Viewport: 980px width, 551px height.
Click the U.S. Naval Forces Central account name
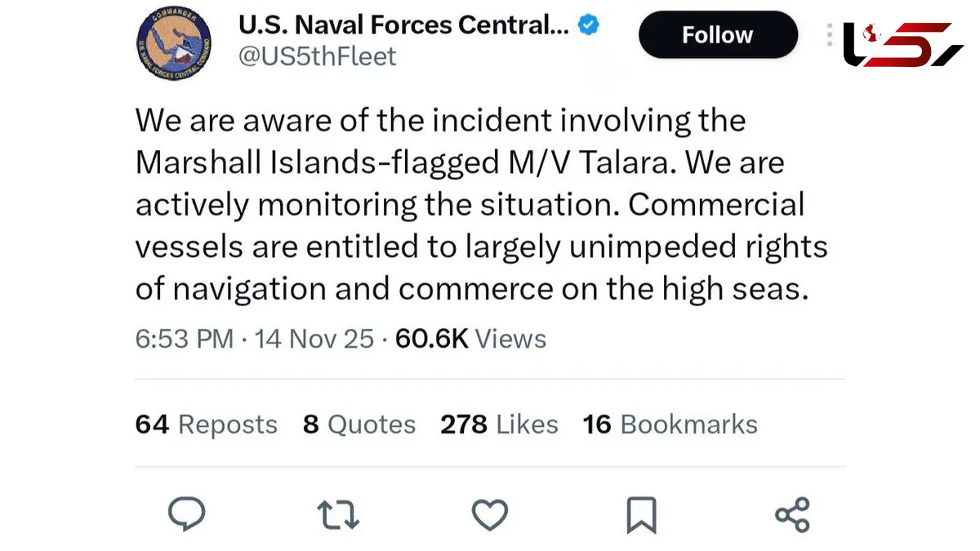tap(403, 25)
